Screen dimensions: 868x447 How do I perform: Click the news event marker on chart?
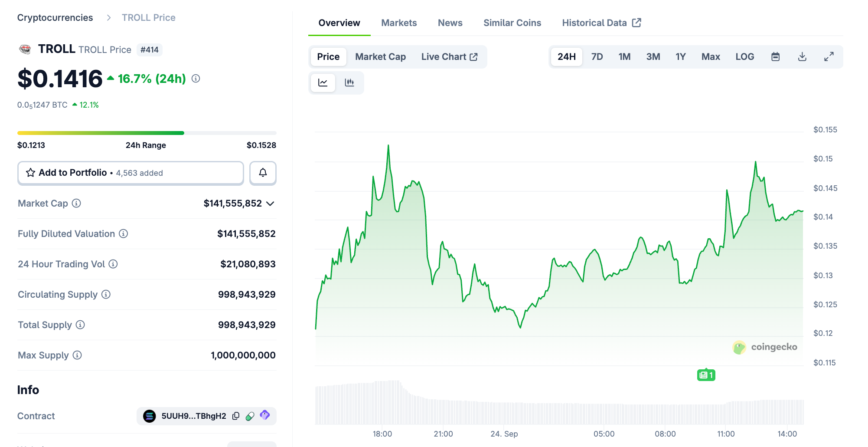coord(706,375)
